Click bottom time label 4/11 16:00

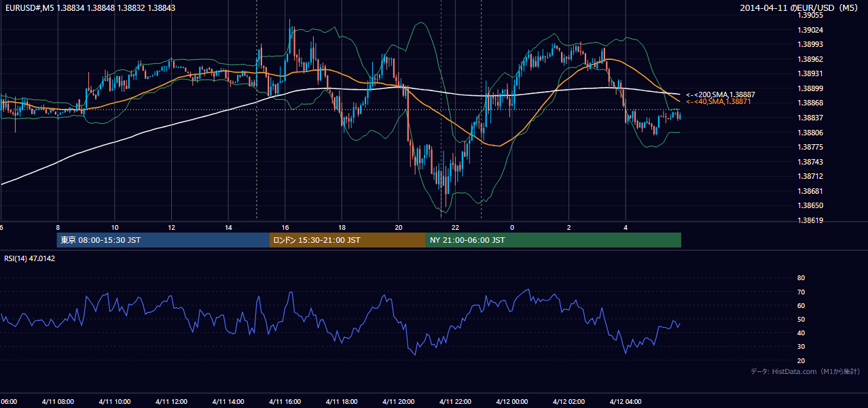tap(285, 402)
